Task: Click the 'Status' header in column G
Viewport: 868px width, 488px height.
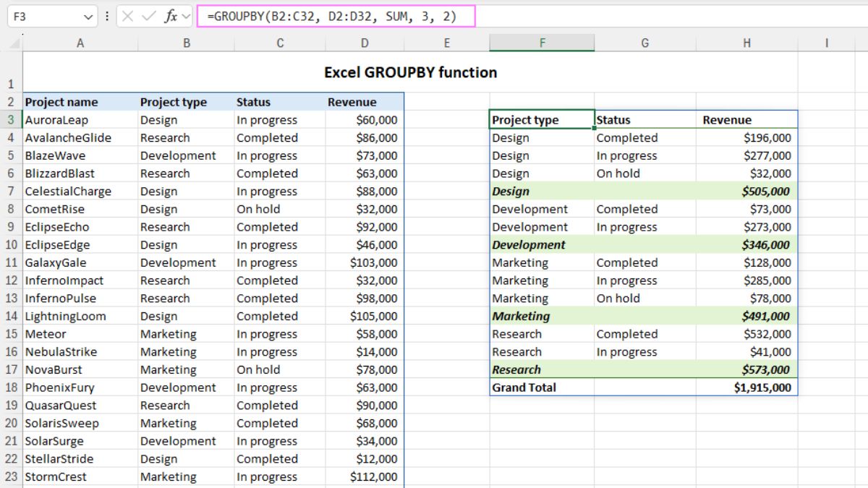Action: pos(645,120)
